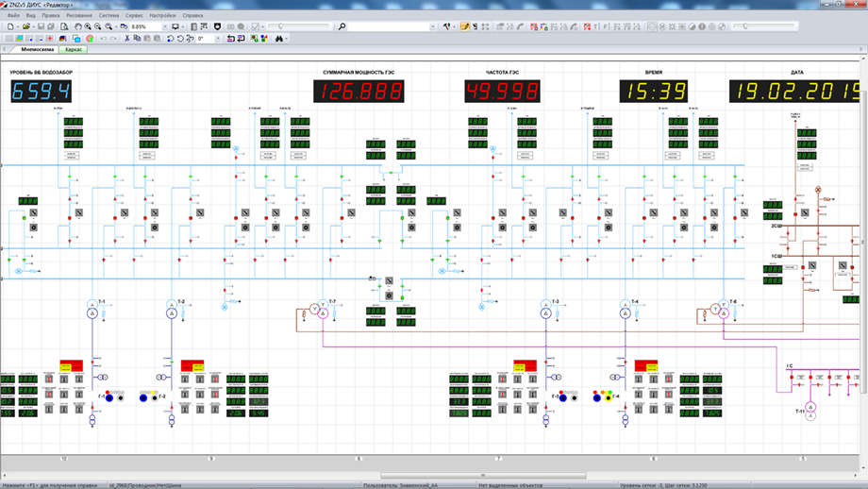Open the rotation angle dropdown showing 0°
868x489 pixels.
[218, 39]
